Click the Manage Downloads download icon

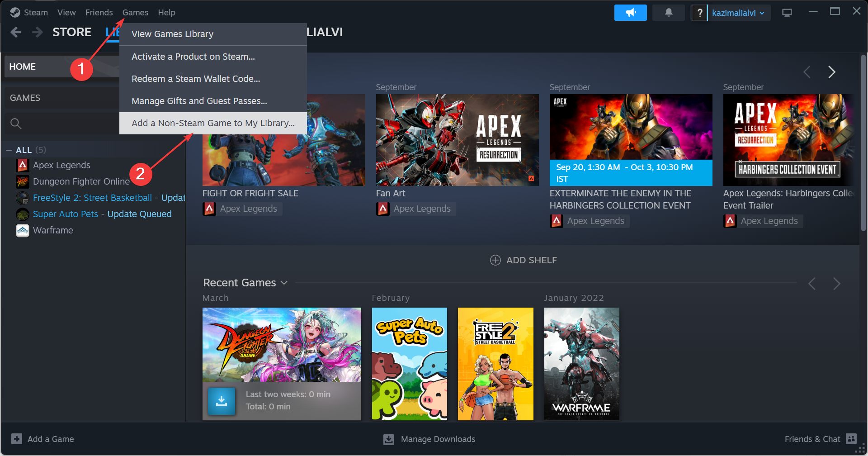(389, 439)
